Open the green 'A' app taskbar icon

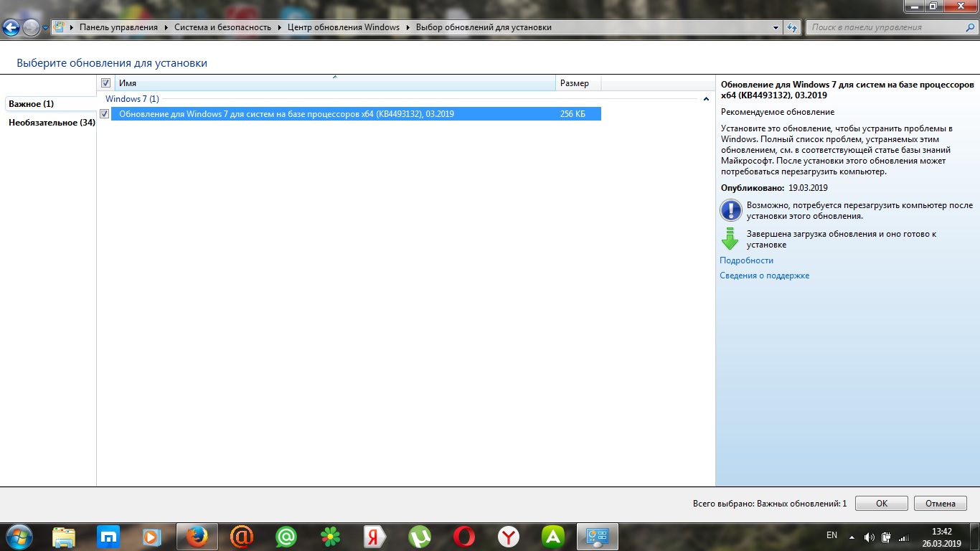click(x=553, y=537)
